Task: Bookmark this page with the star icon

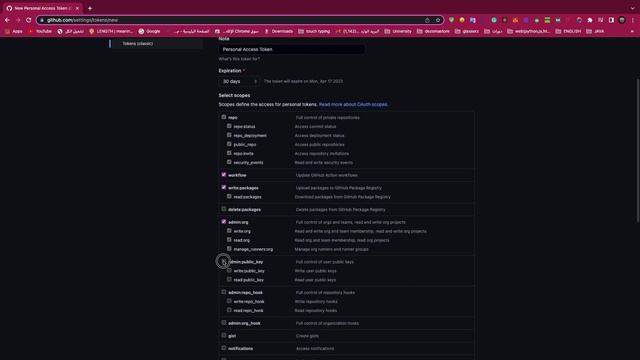Action: click(x=438, y=20)
